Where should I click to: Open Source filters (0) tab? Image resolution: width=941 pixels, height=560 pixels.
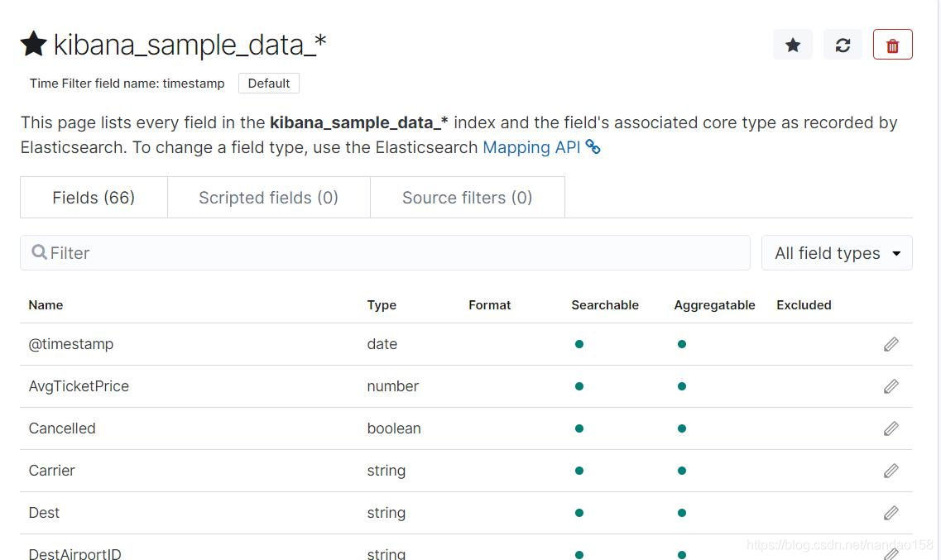467,197
